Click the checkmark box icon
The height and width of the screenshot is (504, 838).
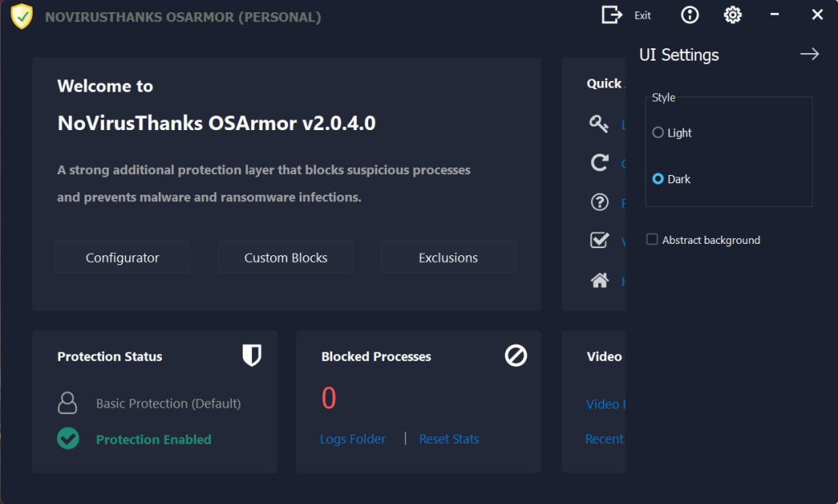(599, 240)
